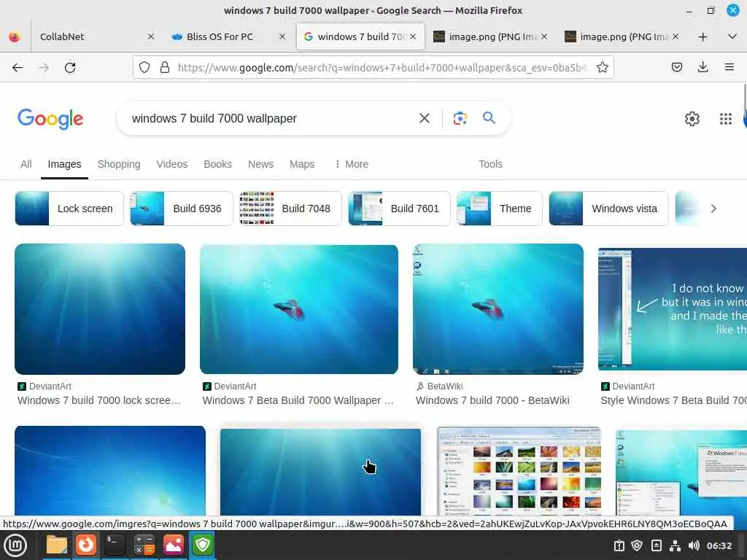Search by image with the Google Lens icon
The height and width of the screenshot is (560, 747).
pos(460,118)
